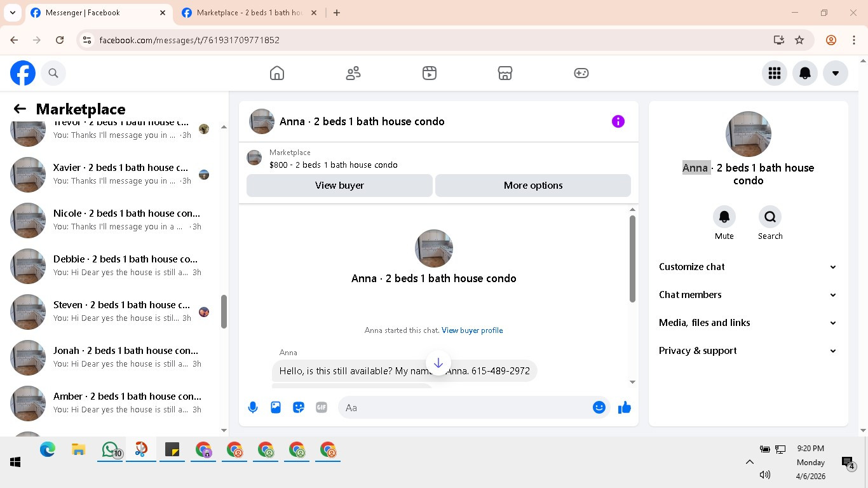Image resolution: width=868 pixels, height=488 pixels.
Task: Reload the current page
Action: pos(60,40)
